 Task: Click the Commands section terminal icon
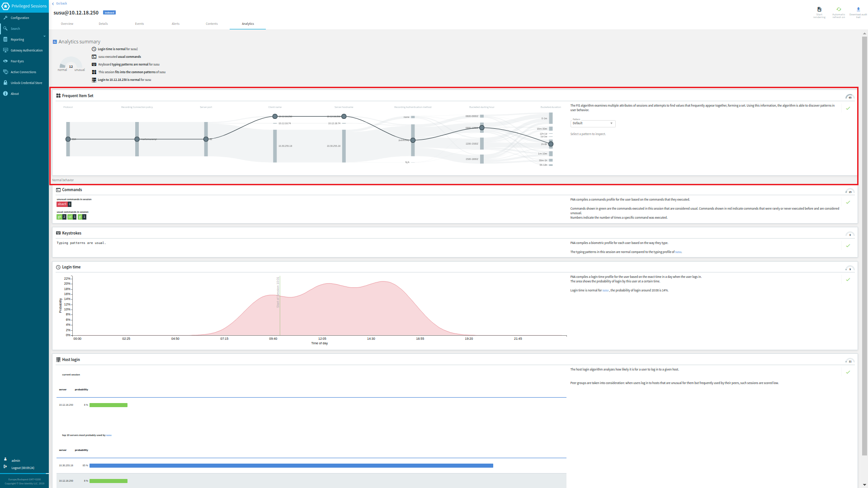pos(58,190)
